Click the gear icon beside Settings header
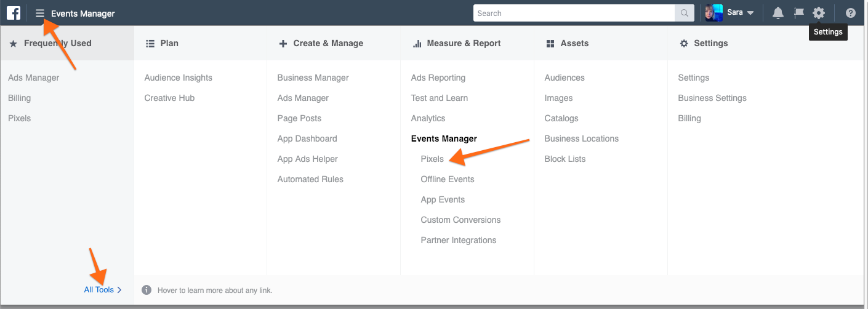Image resolution: width=868 pixels, height=309 pixels. coord(684,43)
